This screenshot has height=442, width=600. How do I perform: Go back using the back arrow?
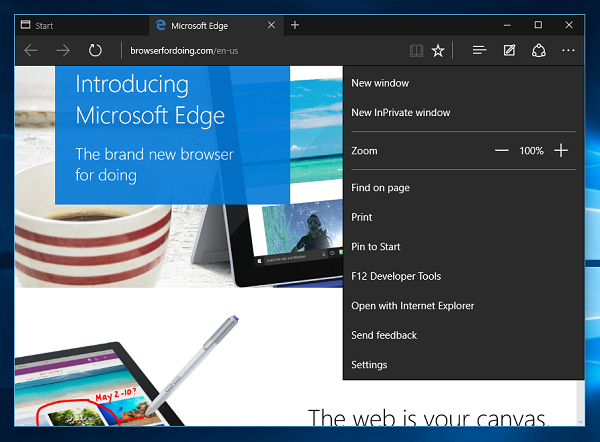[x=31, y=51]
